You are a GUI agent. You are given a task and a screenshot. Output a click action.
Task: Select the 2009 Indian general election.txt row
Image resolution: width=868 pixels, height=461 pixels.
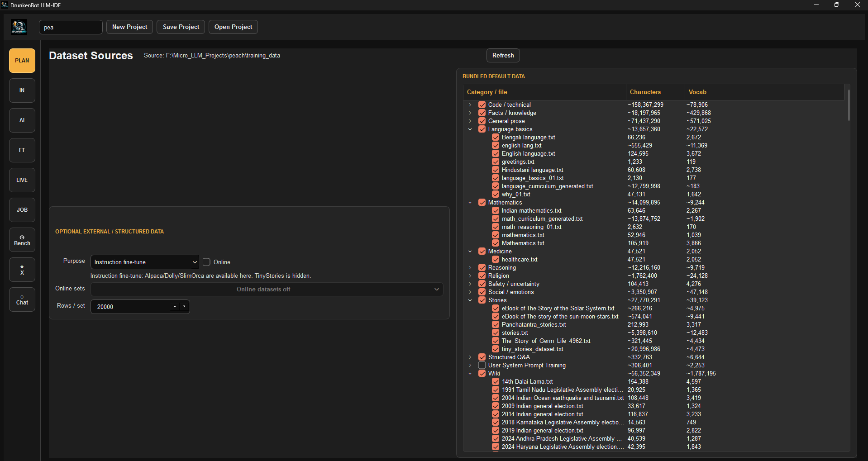point(653,406)
